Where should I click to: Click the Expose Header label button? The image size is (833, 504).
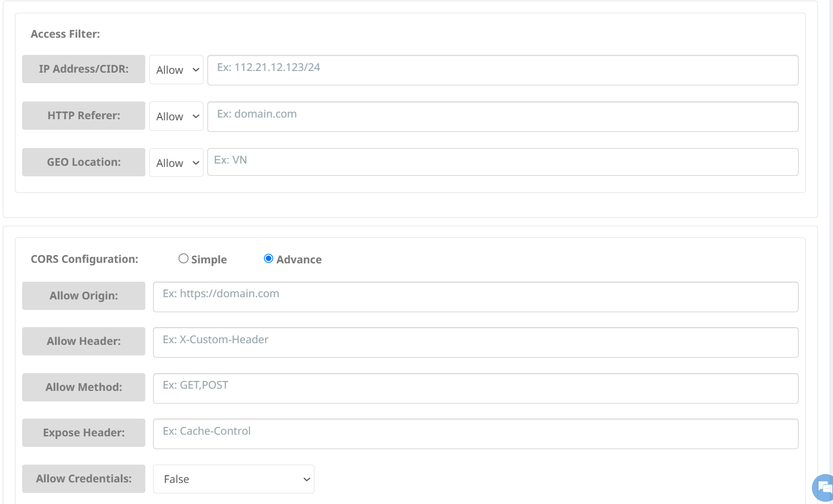point(84,433)
